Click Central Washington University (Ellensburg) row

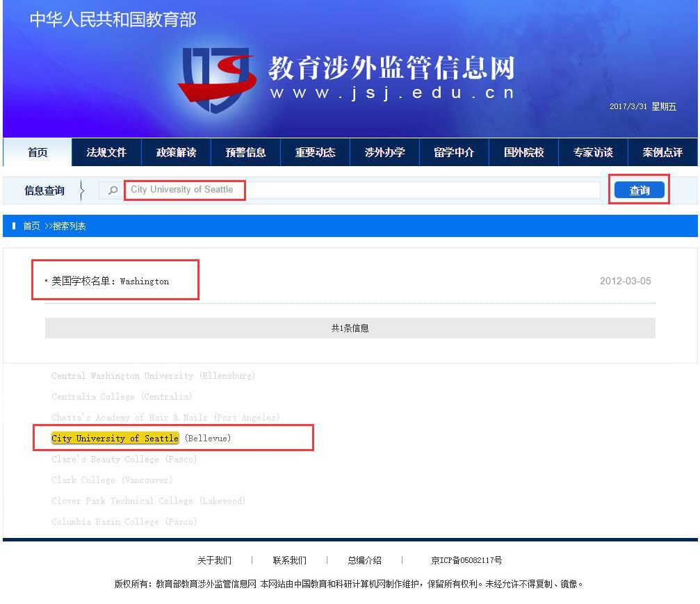(x=153, y=376)
